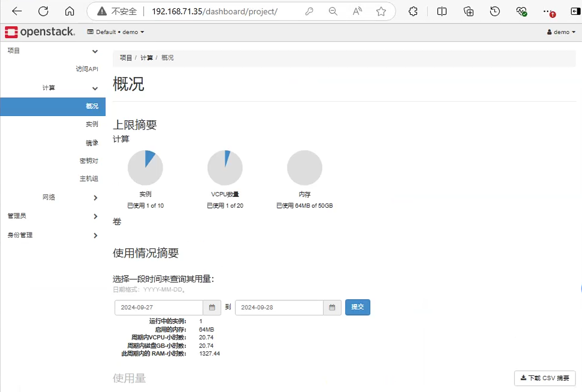The height and width of the screenshot is (392, 582).
Task: Click the 不安全 site security warning
Action: 117,12
